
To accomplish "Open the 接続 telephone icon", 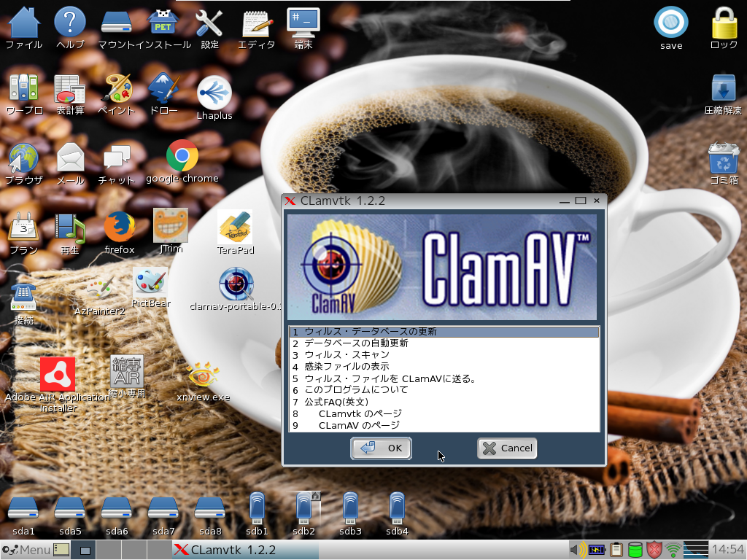I will tap(23, 297).
